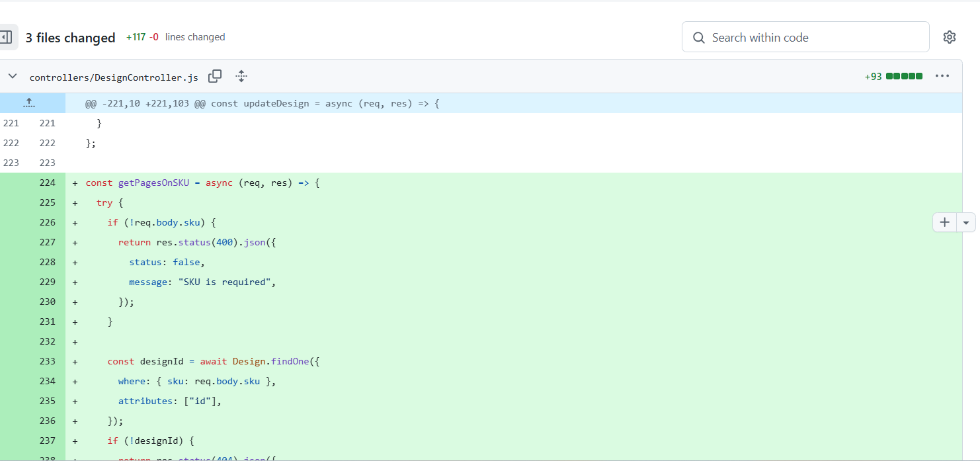Click the magnifier icon in search box

coord(698,38)
